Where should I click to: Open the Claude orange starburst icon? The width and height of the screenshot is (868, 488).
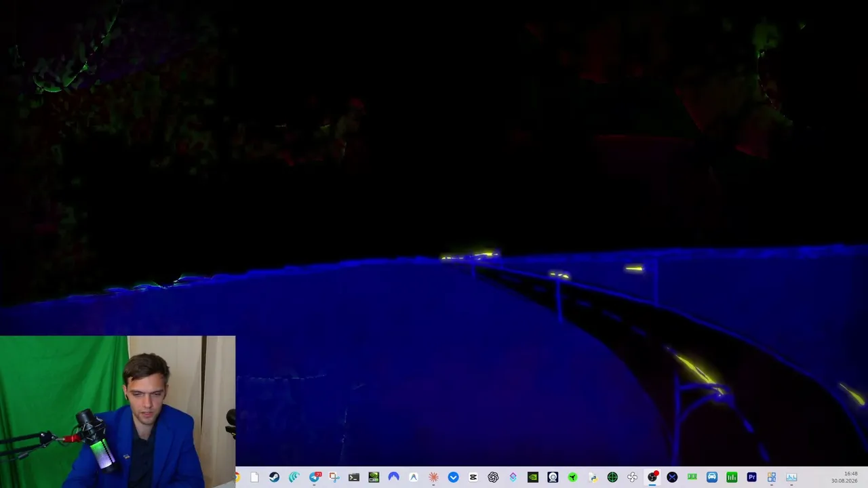pyautogui.click(x=433, y=477)
